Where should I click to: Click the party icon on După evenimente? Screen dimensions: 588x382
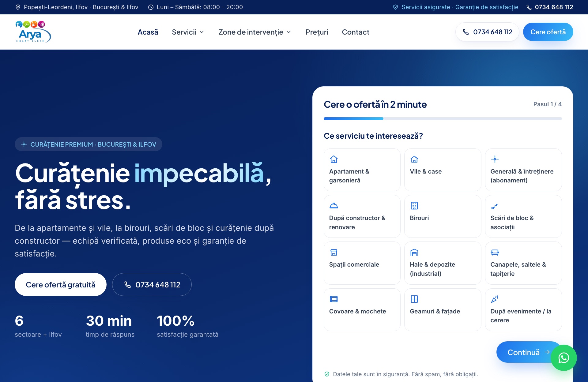(495, 299)
